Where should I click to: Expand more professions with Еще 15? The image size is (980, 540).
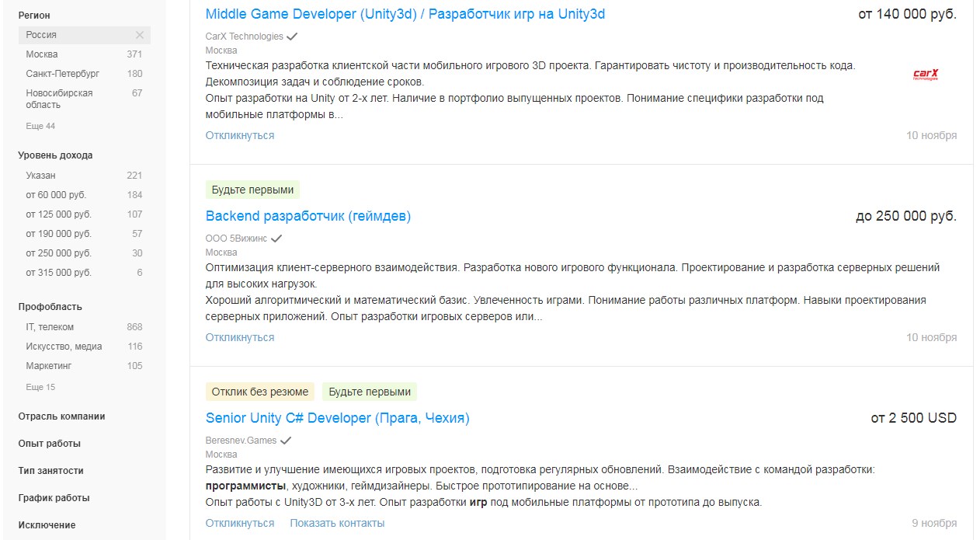click(40, 387)
